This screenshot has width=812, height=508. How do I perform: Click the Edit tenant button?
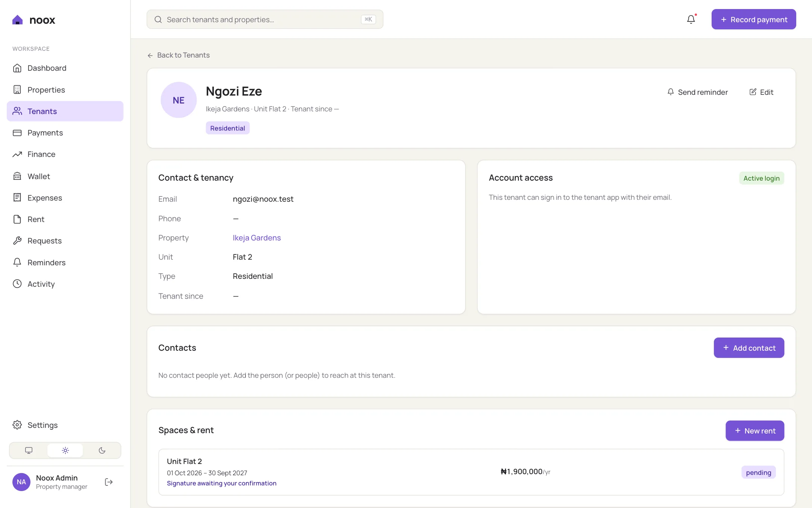(x=761, y=92)
